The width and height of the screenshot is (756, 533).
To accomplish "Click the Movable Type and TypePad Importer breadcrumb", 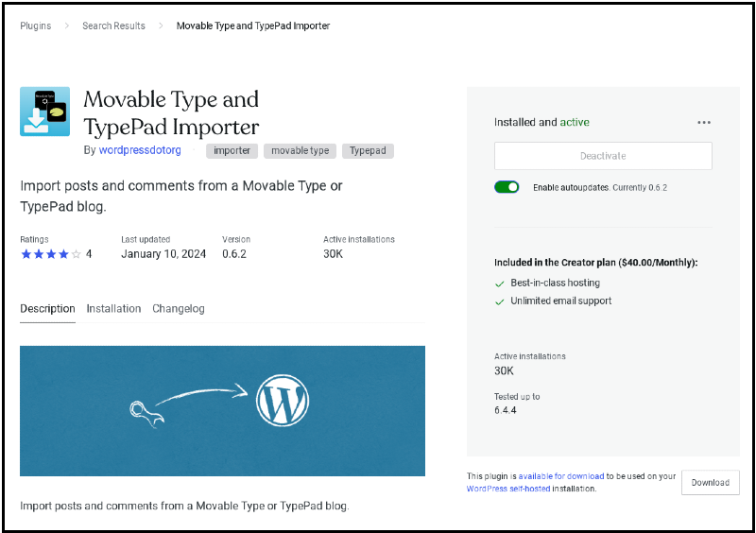I will (253, 26).
